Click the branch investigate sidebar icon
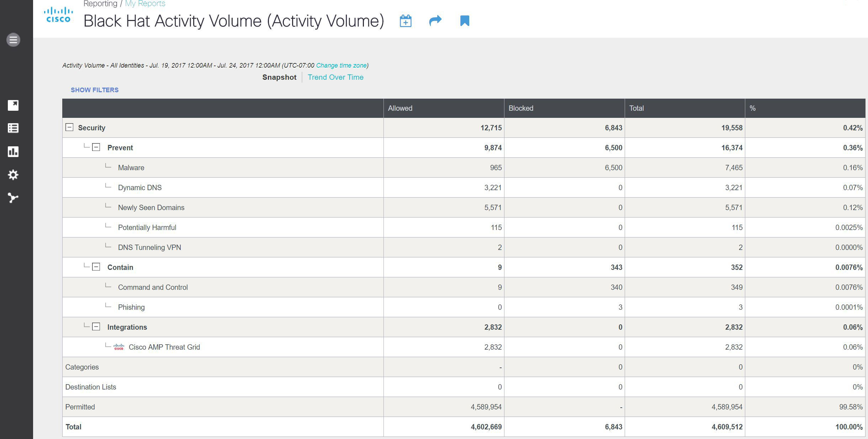The height and width of the screenshot is (439, 868). tap(13, 198)
